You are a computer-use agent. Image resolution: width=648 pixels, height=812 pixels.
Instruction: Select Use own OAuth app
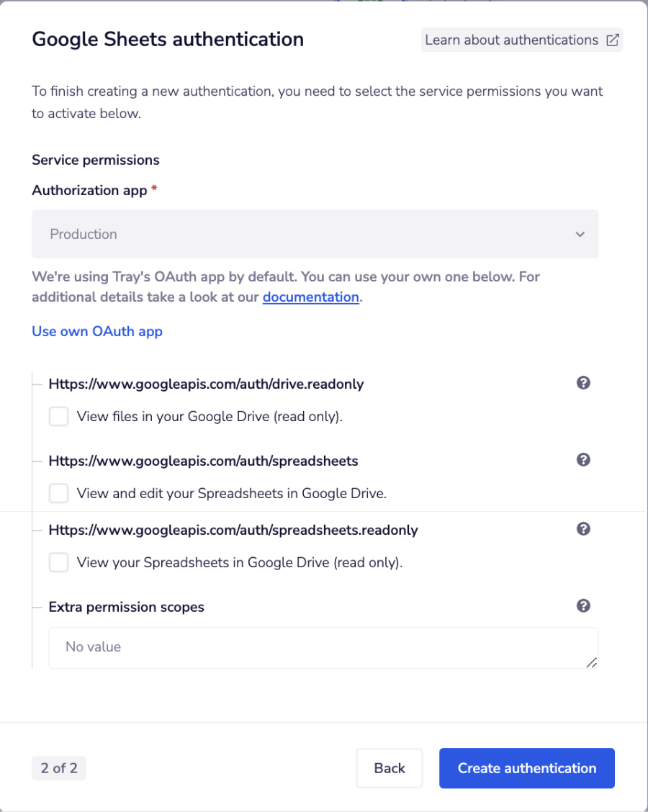point(96,331)
